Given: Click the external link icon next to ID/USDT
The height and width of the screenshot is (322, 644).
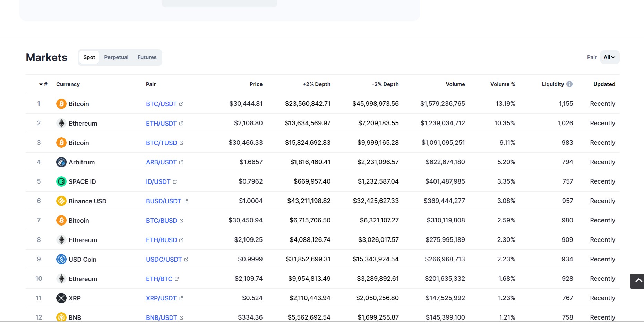Looking at the screenshot, I should pyautogui.click(x=175, y=181).
